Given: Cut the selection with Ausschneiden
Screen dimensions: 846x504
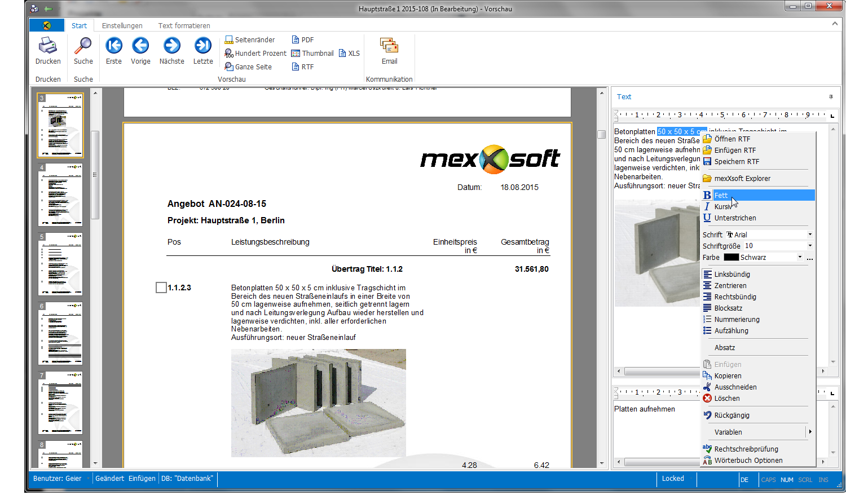Looking at the screenshot, I should [x=758, y=387].
